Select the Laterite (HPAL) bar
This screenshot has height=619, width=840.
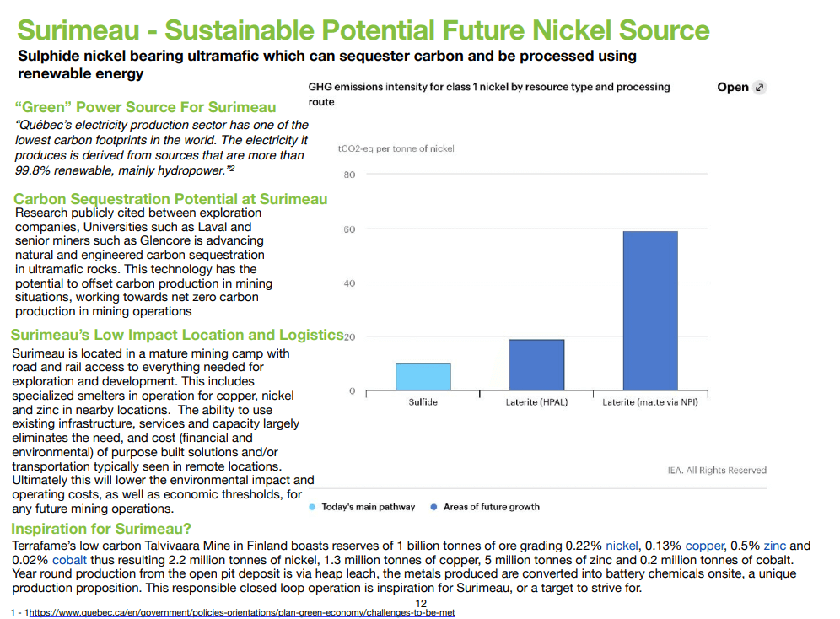pyautogui.click(x=536, y=364)
